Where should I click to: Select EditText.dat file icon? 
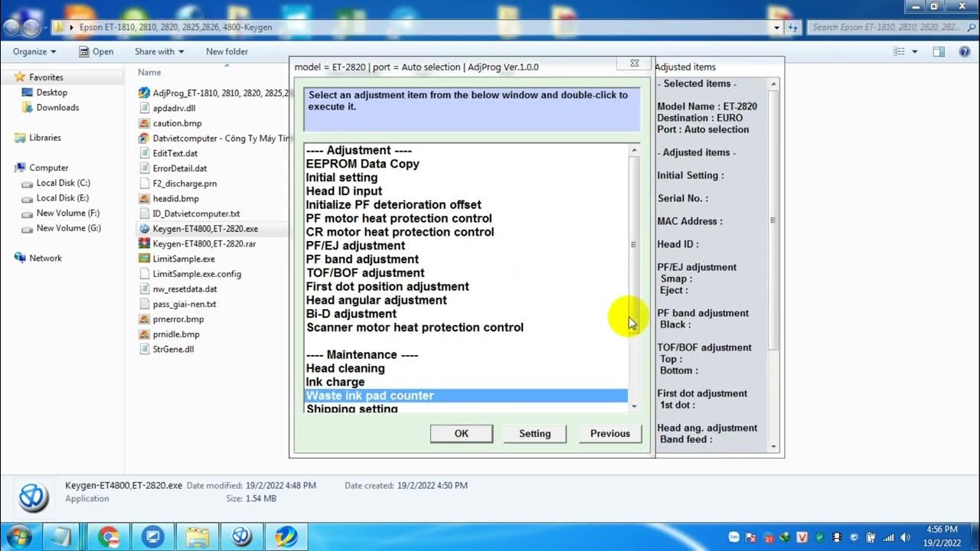coord(144,153)
